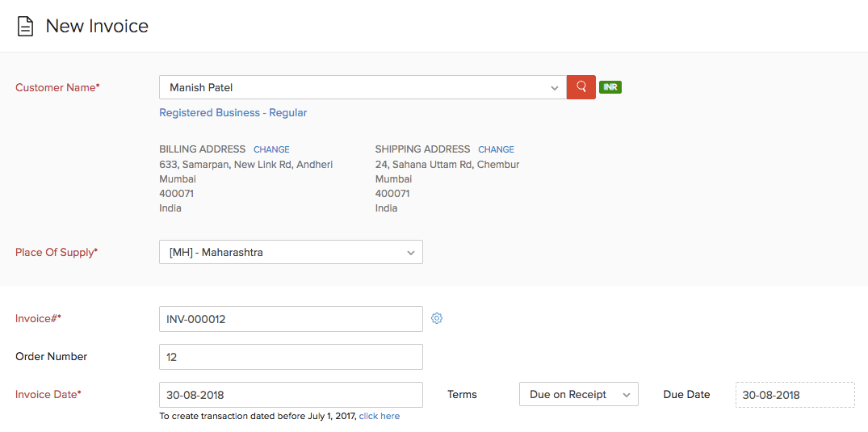868x432 pixels.
Task: Click the New Invoice page heading
Action: coord(97,26)
